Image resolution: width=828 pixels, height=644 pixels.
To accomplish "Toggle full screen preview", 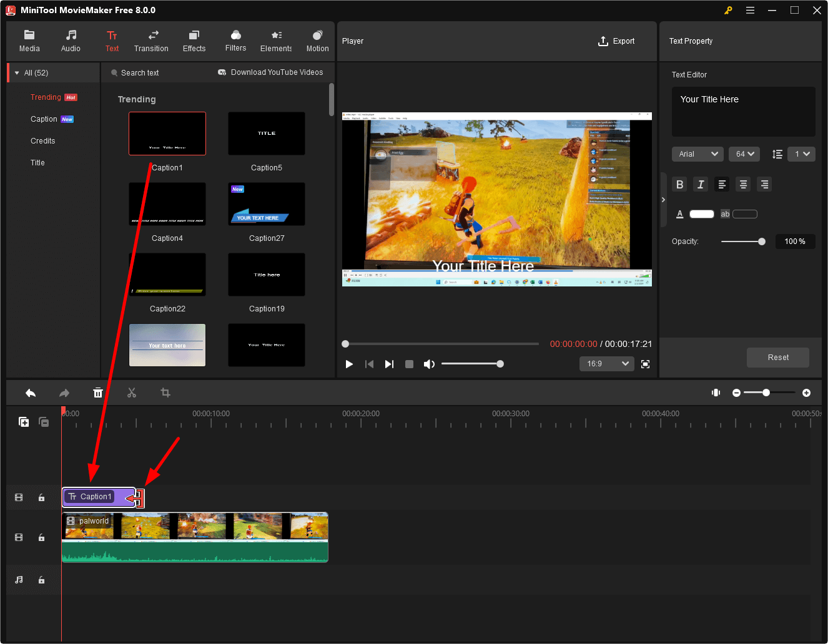I will tap(646, 364).
